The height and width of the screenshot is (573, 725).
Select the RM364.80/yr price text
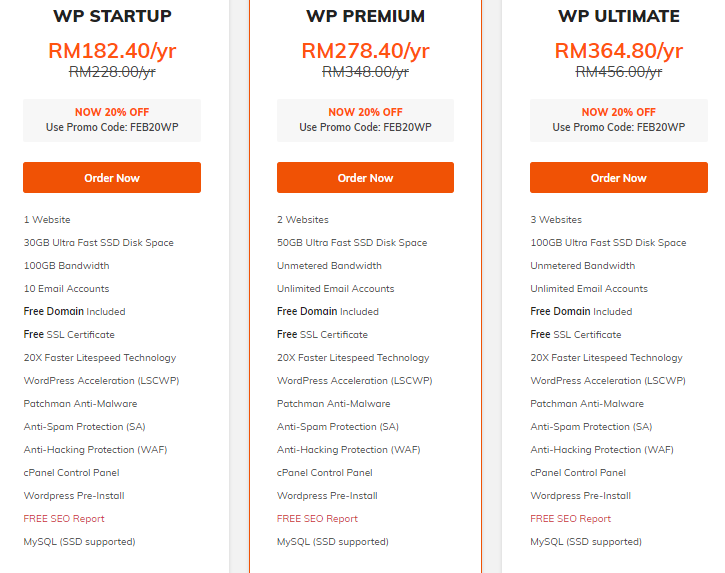pyautogui.click(x=619, y=51)
